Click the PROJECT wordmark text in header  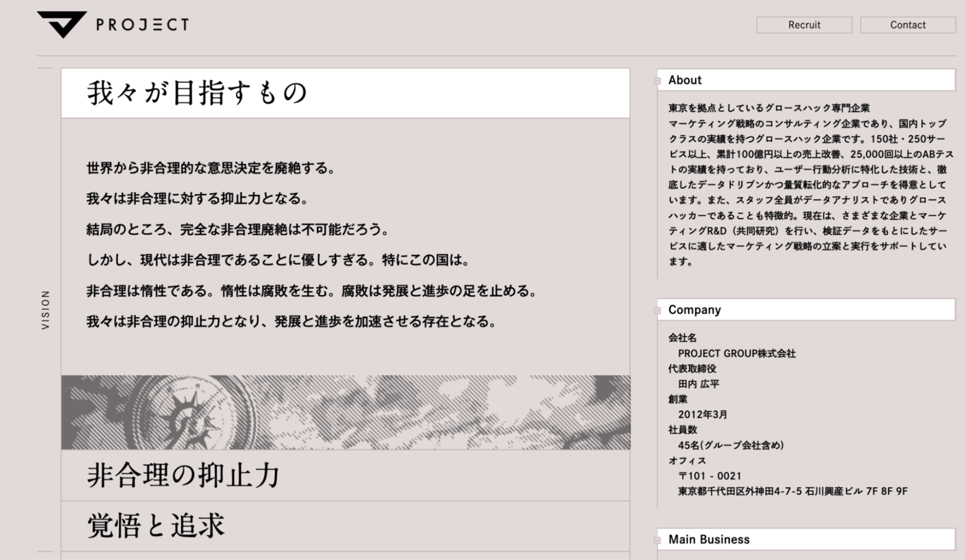point(142,25)
